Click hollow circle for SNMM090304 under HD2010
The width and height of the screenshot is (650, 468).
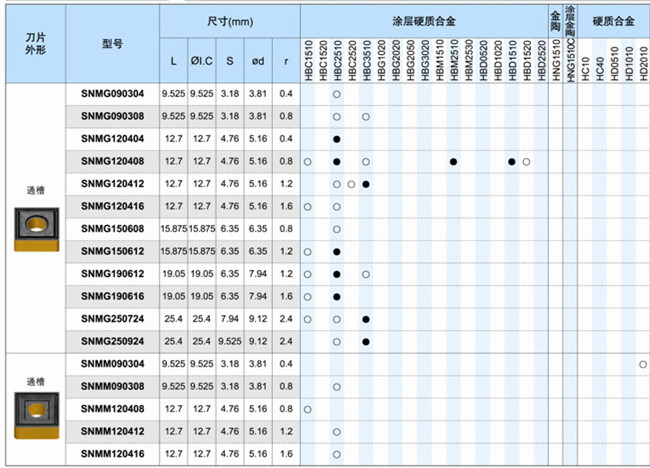pyautogui.click(x=642, y=364)
